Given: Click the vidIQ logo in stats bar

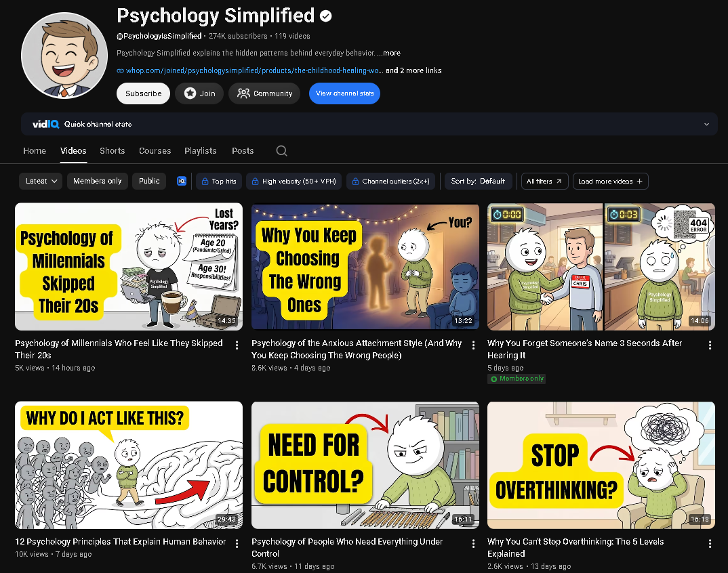Looking at the screenshot, I should (45, 124).
